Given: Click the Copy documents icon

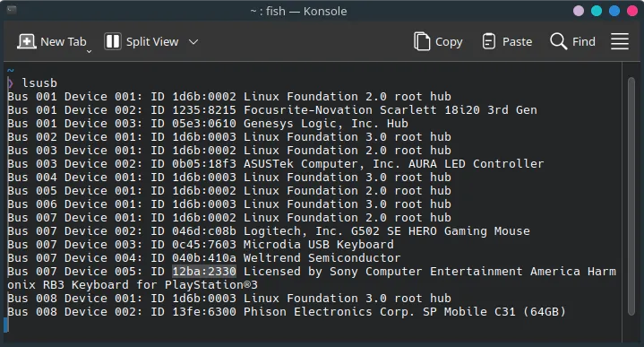Looking at the screenshot, I should coord(422,41).
